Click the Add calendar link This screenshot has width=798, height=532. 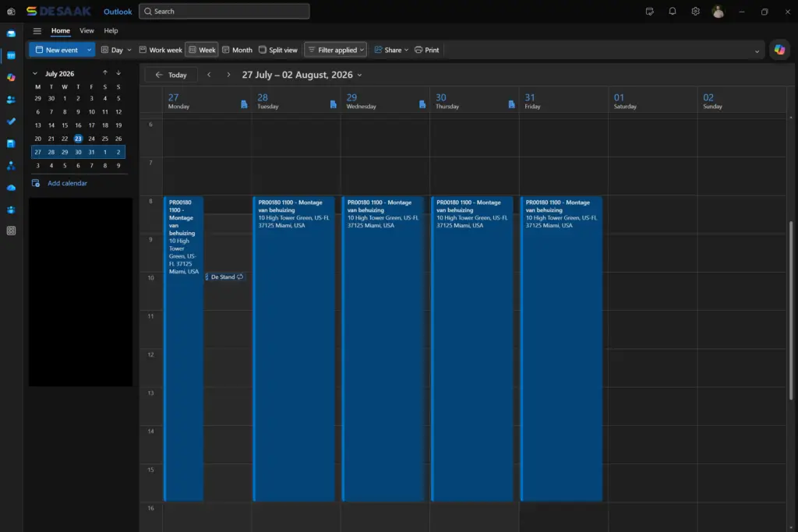point(67,183)
